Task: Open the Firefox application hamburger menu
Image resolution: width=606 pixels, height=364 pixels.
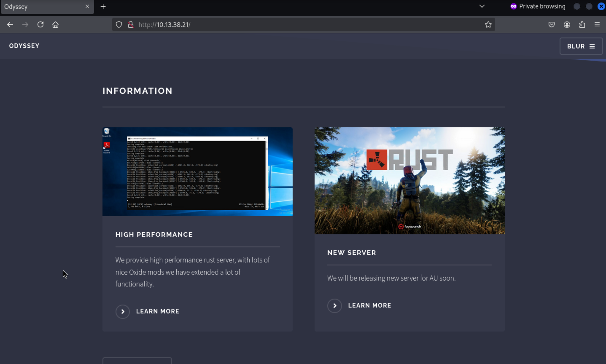Action: [597, 24]
